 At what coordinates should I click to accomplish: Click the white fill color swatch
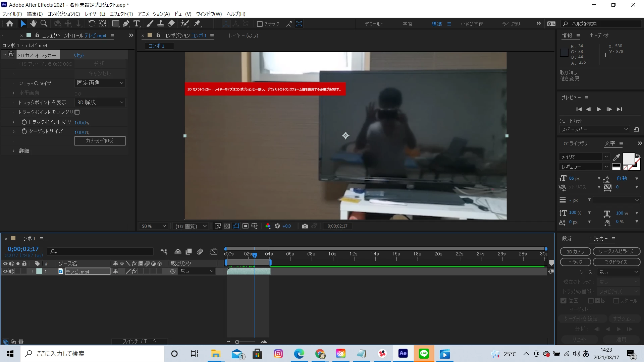click(x=628, y=158)
